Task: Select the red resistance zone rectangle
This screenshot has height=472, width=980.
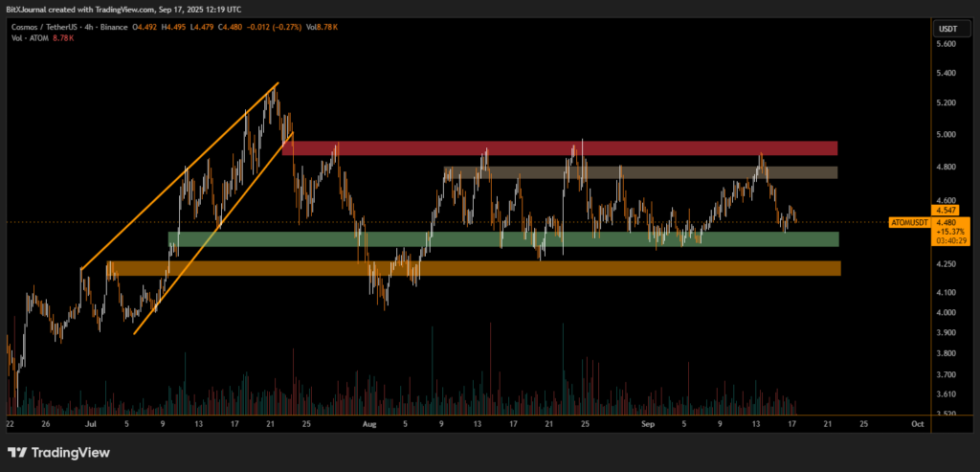Action: click(559, 148)
